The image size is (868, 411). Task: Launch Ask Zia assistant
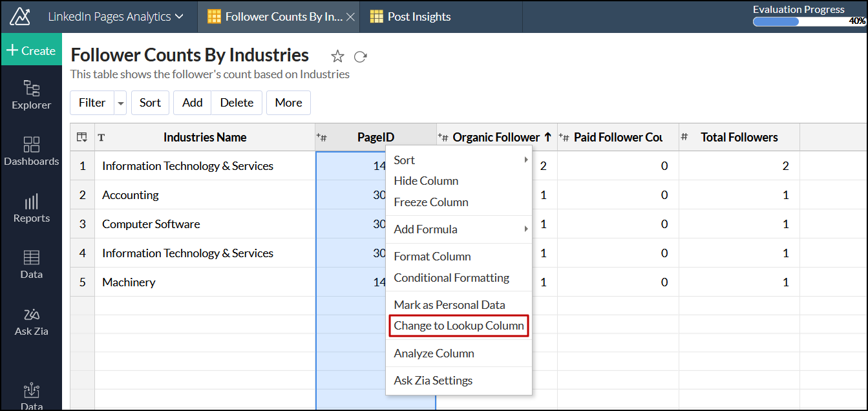pyautogui.click(x=31, y=321)
